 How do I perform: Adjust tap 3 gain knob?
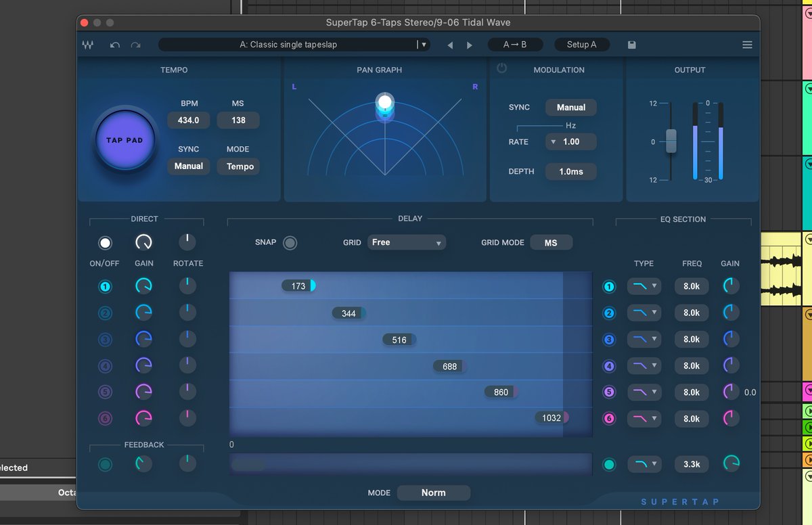click(x=144, y=339)
